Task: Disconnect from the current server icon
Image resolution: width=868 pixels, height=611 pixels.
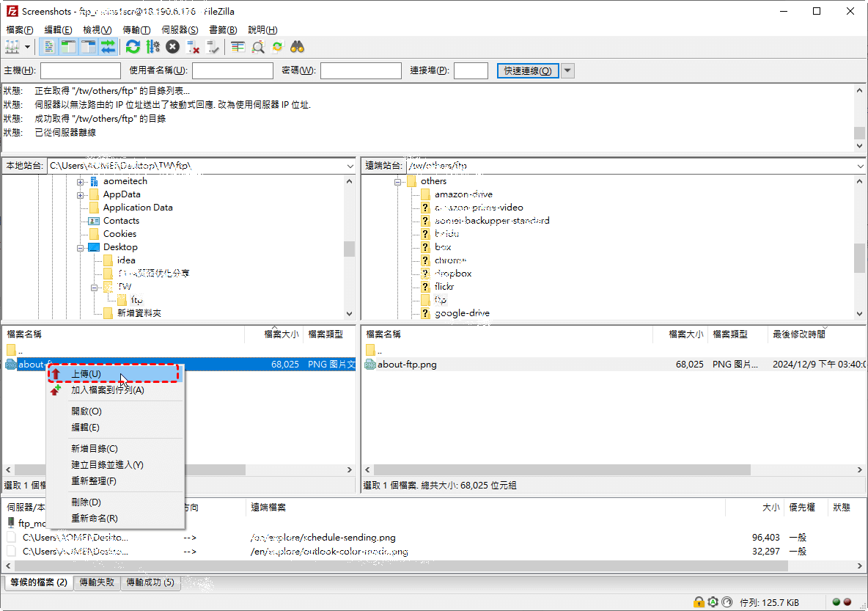Action: [x=193, y=47]
